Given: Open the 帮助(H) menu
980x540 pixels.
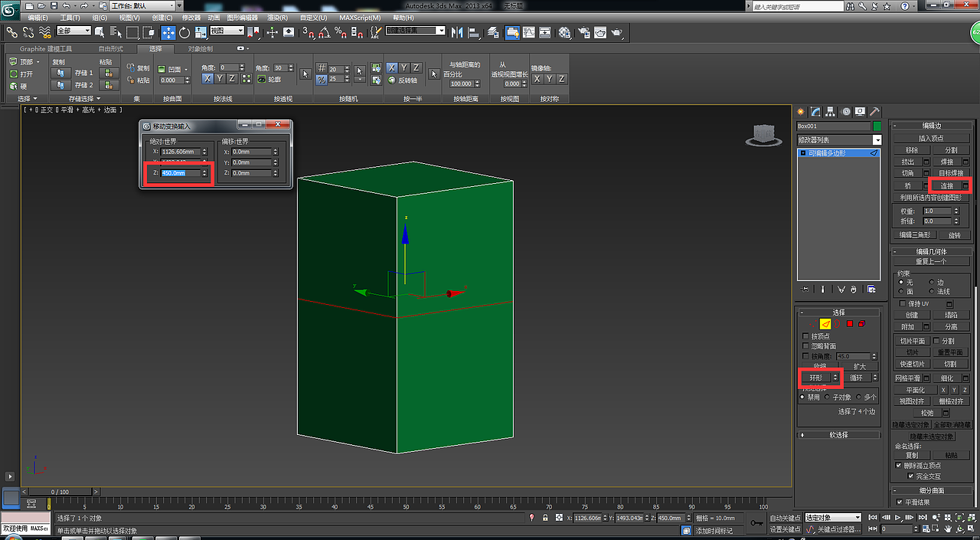Looking at the screenshot, I should pyautogui.click(x=404, y=18).
